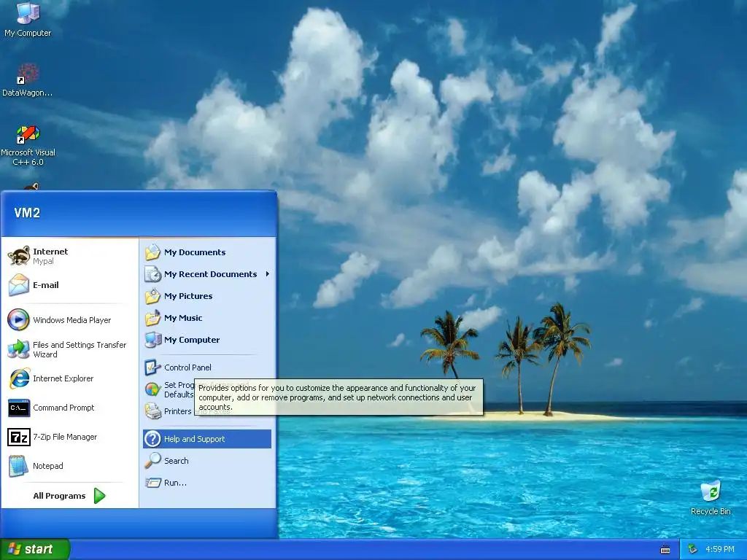Click the Printers and Faxes icon
The height and width of the screenshot is (560, 747).
(153, 411)
